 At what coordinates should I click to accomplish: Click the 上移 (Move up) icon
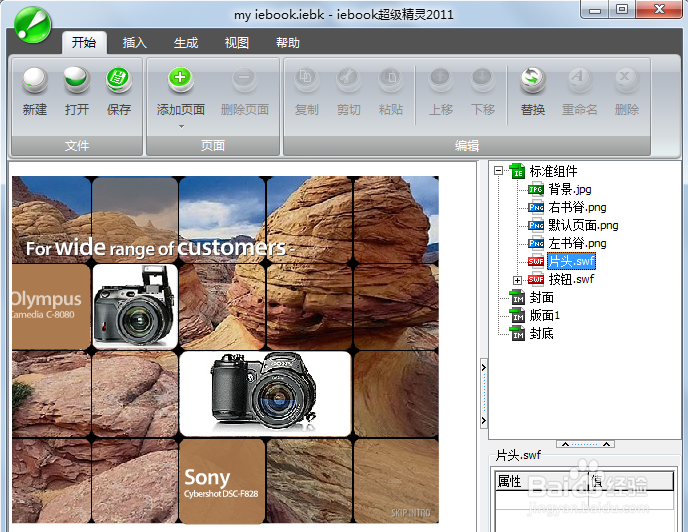pyautogui.click(x=441, y=80)
